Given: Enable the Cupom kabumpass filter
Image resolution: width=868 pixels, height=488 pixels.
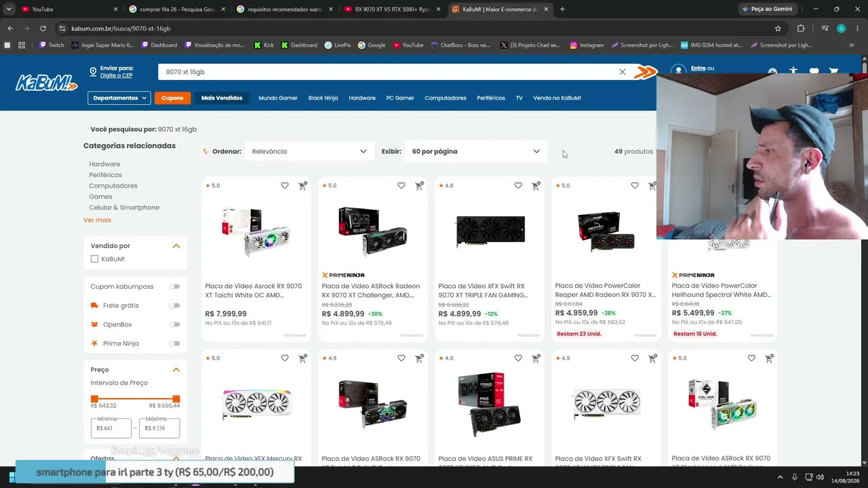Looking at the screenshot, I should pyautogui.click(x=175, y=287).
